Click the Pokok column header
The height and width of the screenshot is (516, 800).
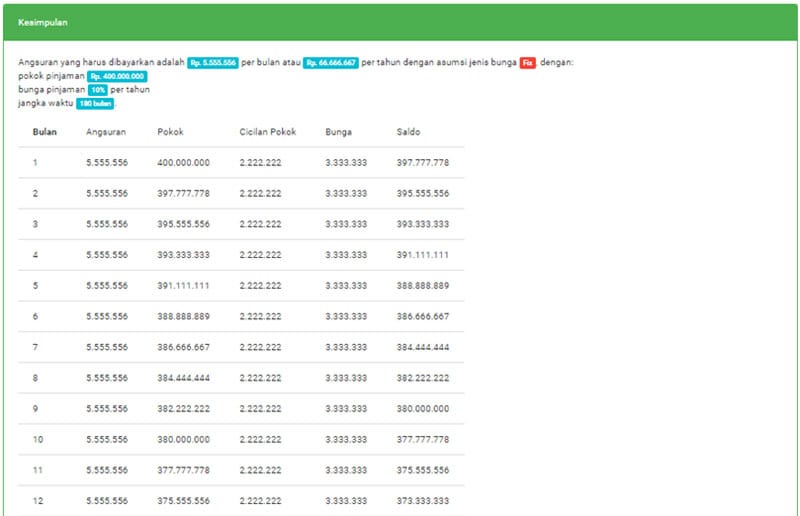(x=170, y=131)
